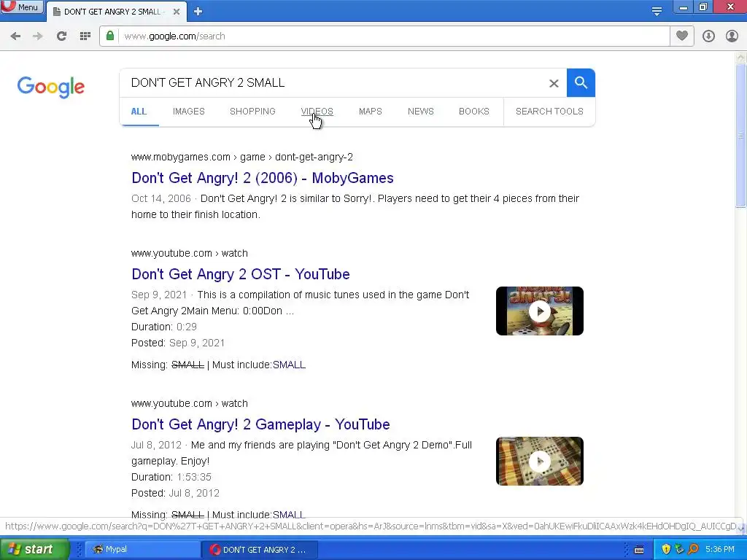
Task: Open the Windows start button
Action: pos(34,550)
